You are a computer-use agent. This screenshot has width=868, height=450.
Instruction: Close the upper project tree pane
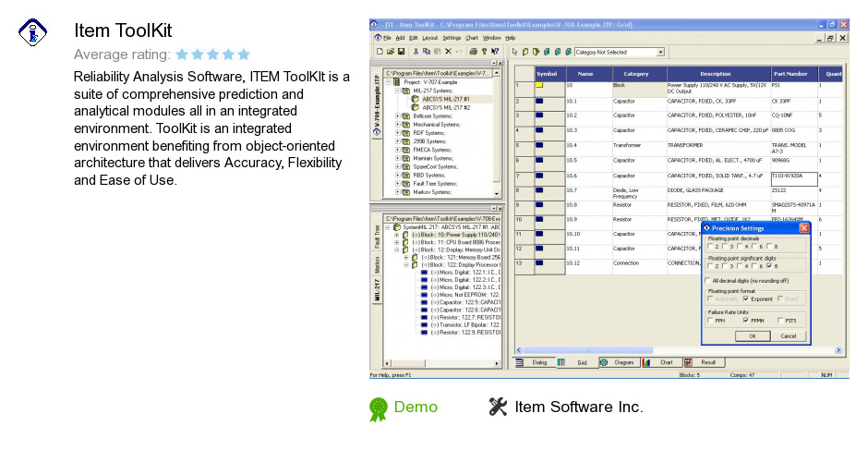coord(500,63)
